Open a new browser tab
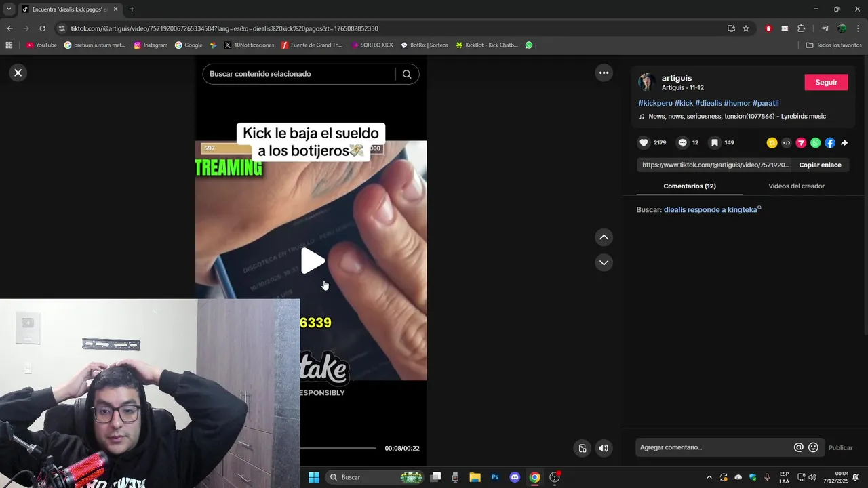868x488 pixels. pyautogui.click(x=132, y=9)
